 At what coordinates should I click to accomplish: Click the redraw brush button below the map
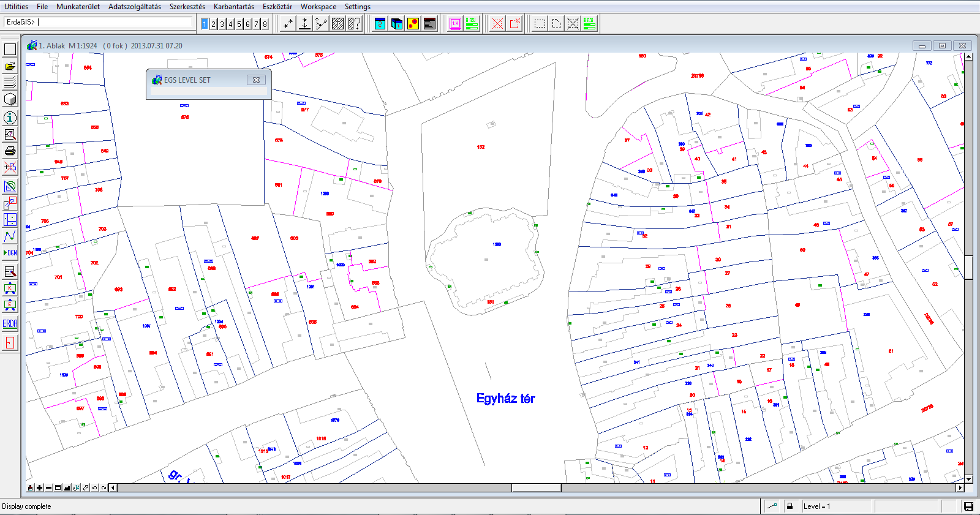[x=30, y=487]
